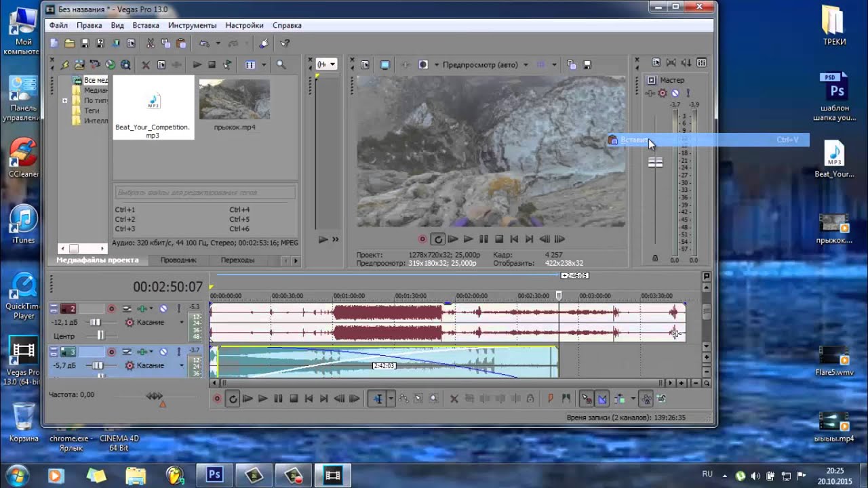Open the edit tool selector dropdown arrow
This screenshot has height=488, width=868.
[391, 399]
